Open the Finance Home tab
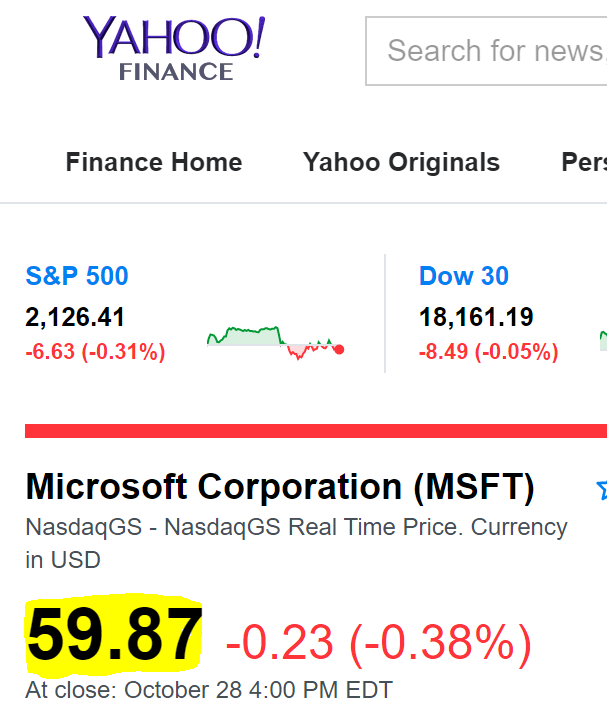The height and width of the screenshot is (708, 607). point(154,162)
